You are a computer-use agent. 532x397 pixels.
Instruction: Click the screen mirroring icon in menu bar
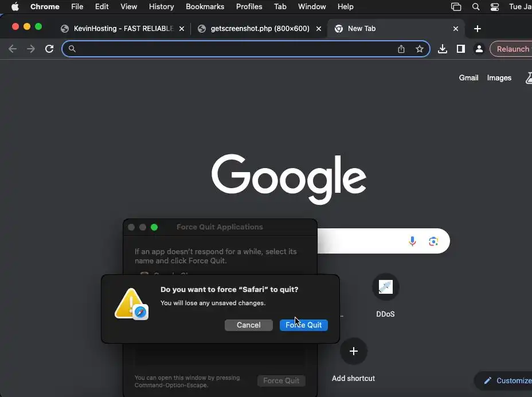click(456, 7)
